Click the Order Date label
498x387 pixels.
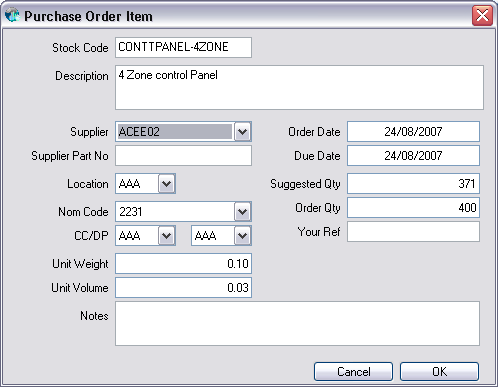coord(314,132)
